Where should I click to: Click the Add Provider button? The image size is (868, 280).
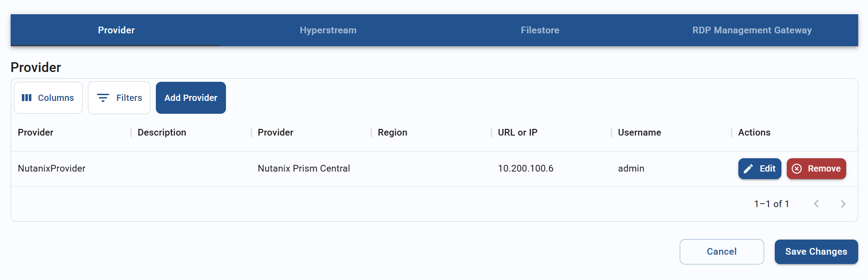[191, 98]
